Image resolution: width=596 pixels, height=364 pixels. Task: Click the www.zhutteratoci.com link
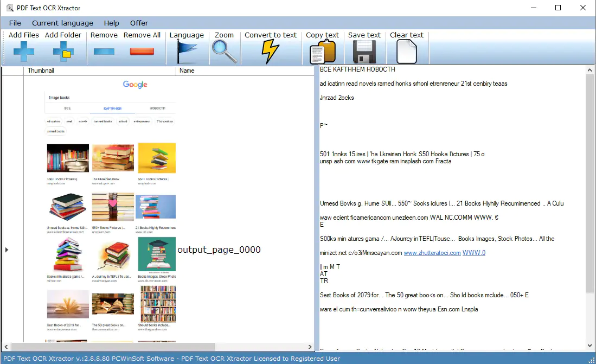pos(432,253)
